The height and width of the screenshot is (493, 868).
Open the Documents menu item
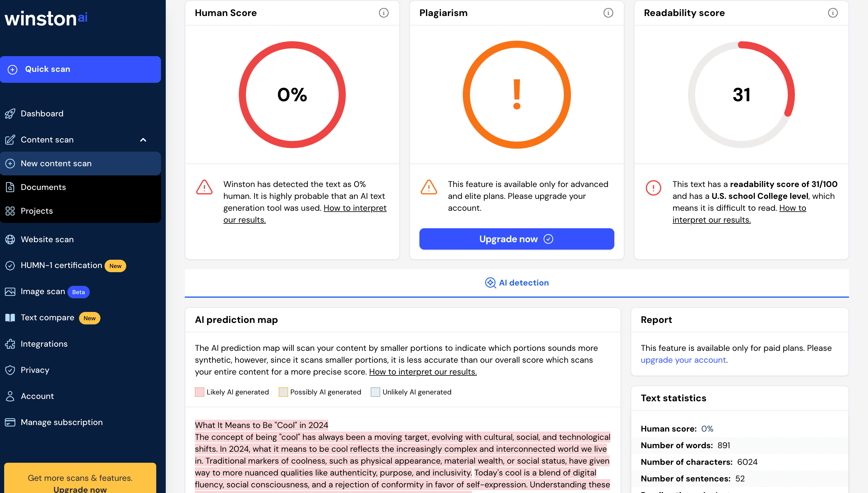tap(43, 187)
